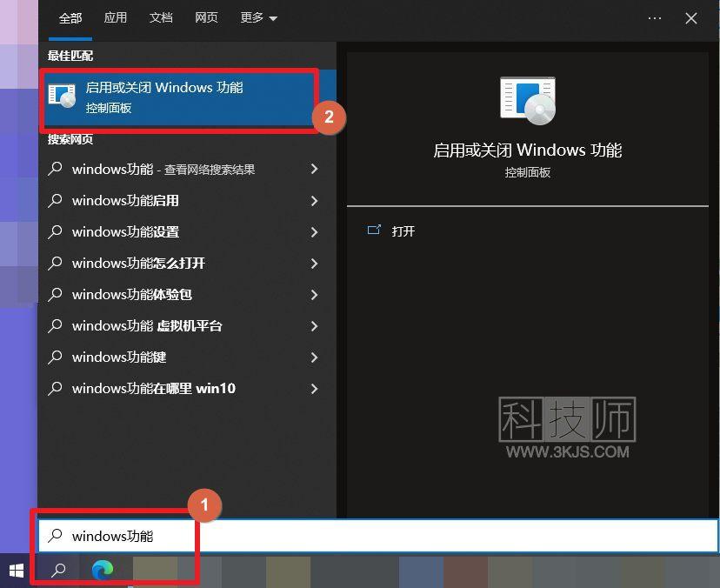This screenshot has height=588, width=720.
Task: Click search icon next to windows功能 虚拟机平台
Action: coord(55,325)
